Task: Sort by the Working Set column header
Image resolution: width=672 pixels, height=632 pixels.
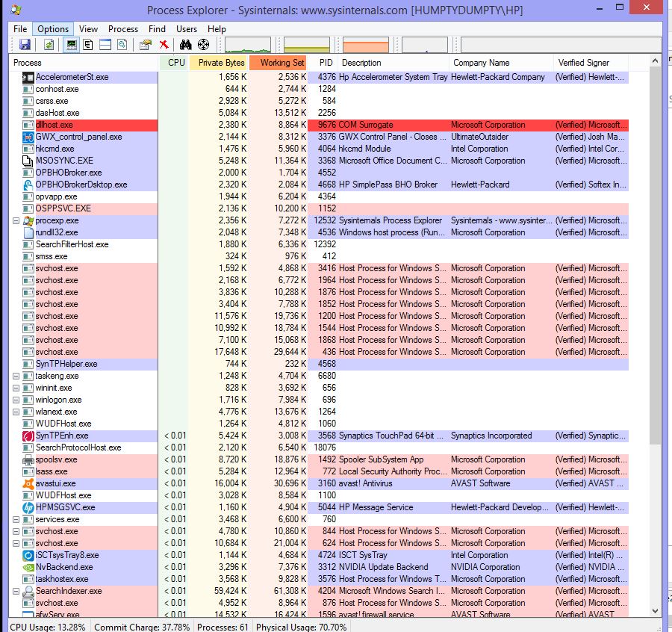Action: point(278,63)
